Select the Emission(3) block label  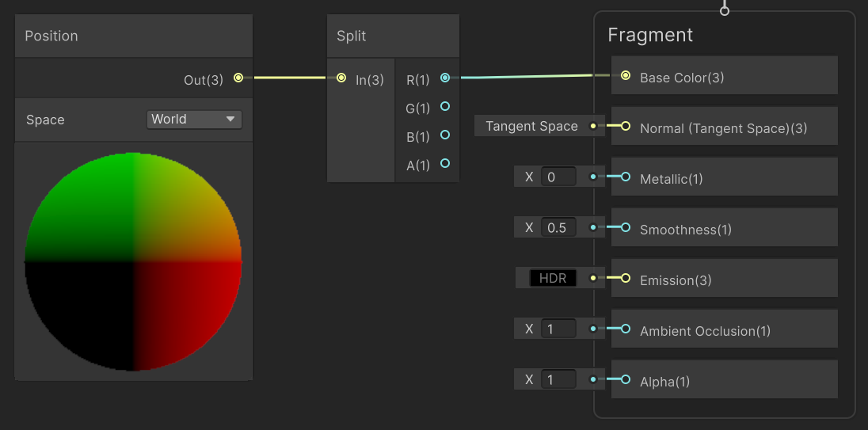pyautogui.click(x=676, y=280)
